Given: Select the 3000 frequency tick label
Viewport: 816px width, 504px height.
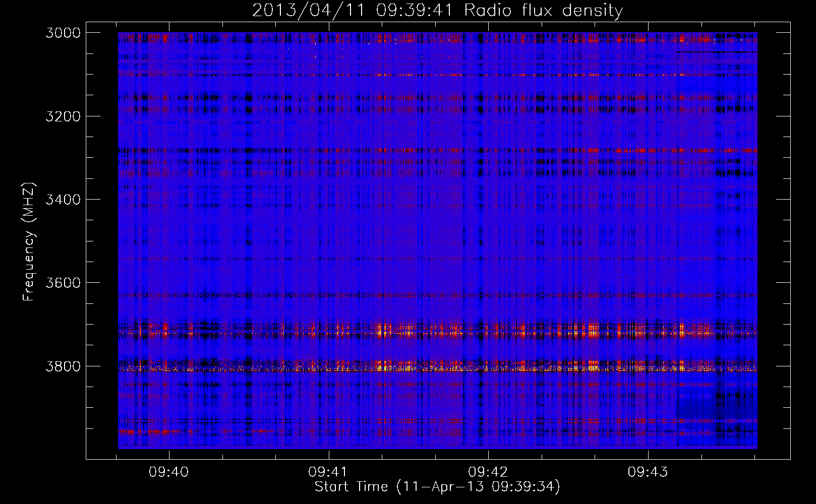Looking at the screenshot, I should pyautogui.click(x=63, y=33).
